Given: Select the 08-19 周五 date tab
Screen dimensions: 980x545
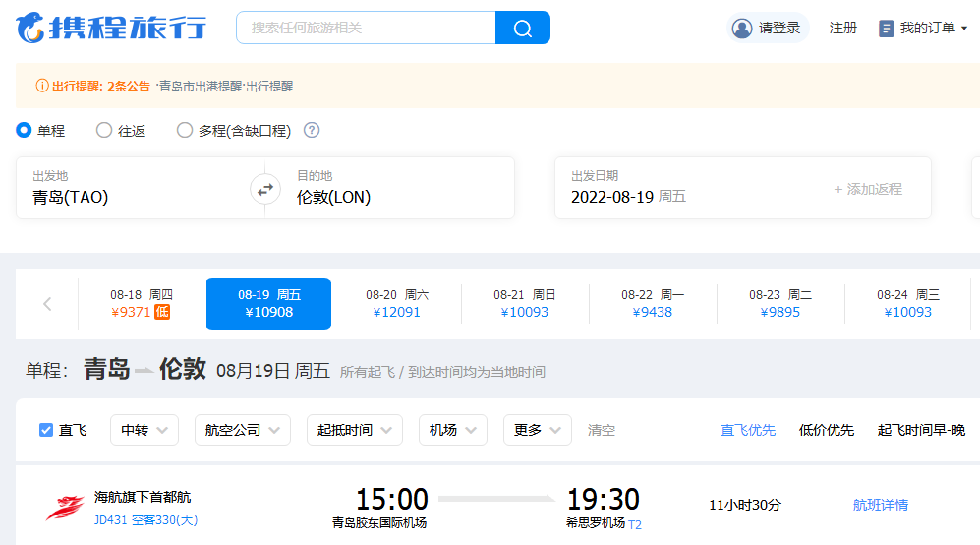Looking at the screenshot, I should point(268,303).
